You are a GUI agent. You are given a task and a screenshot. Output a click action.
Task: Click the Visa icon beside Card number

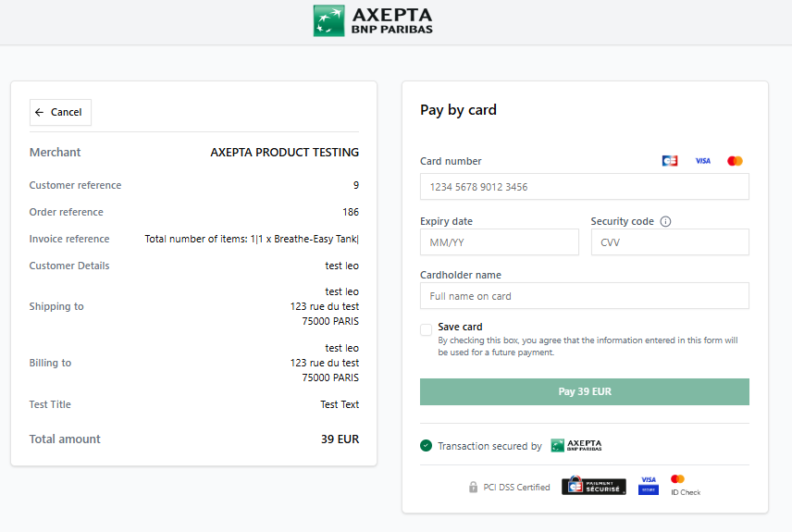tap(702, 161)
